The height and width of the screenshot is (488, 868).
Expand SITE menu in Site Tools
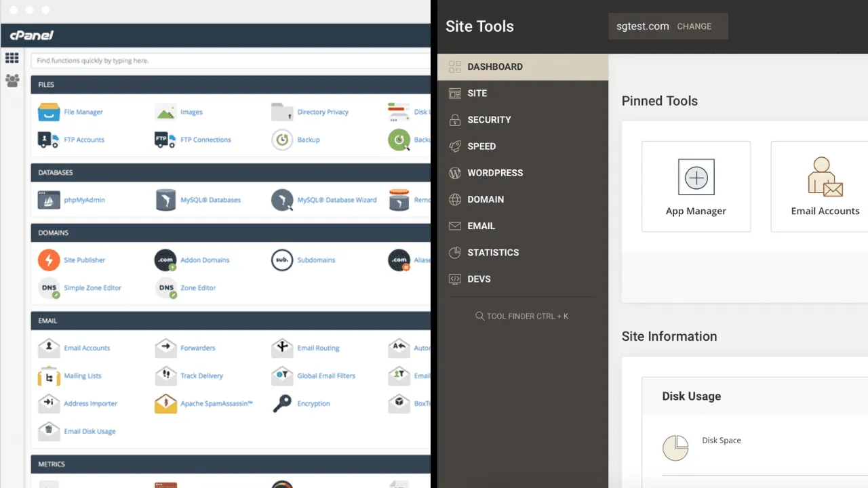click(x=523, y=94)
